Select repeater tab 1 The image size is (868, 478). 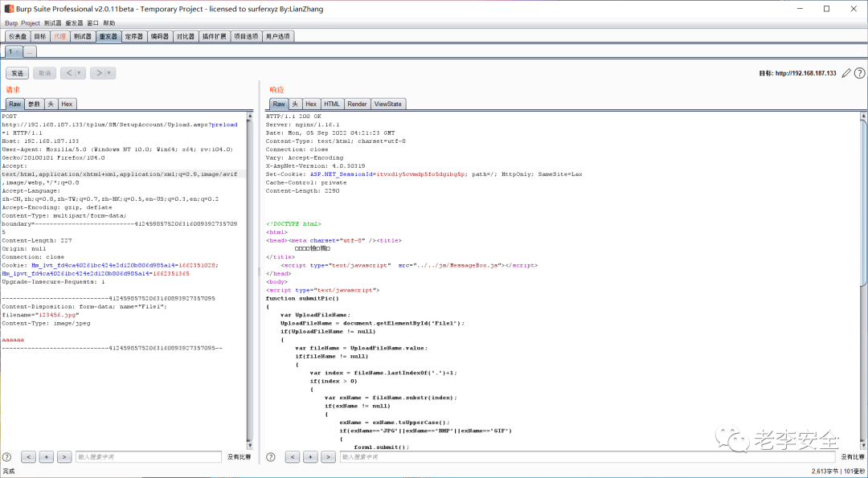(10, 51)
